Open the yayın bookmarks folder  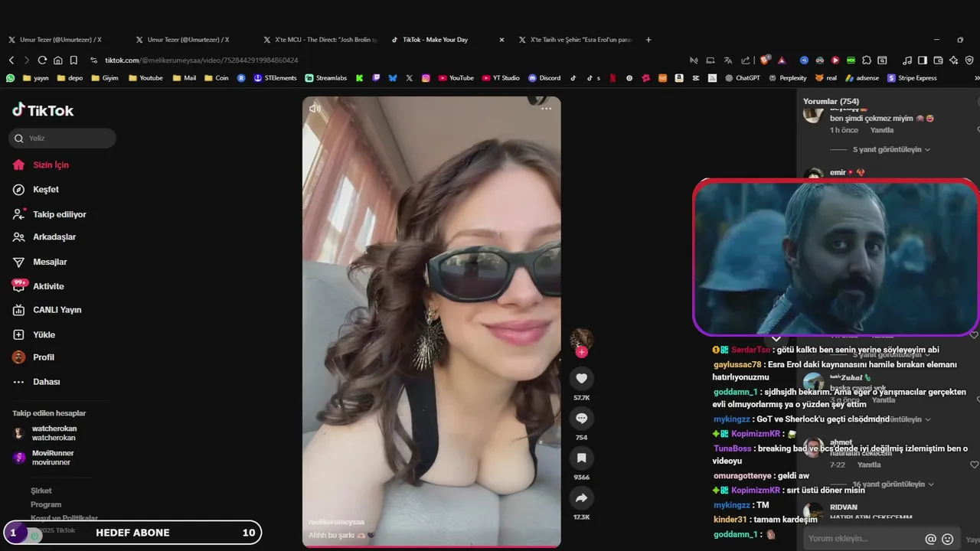click(x=36, y=77)
